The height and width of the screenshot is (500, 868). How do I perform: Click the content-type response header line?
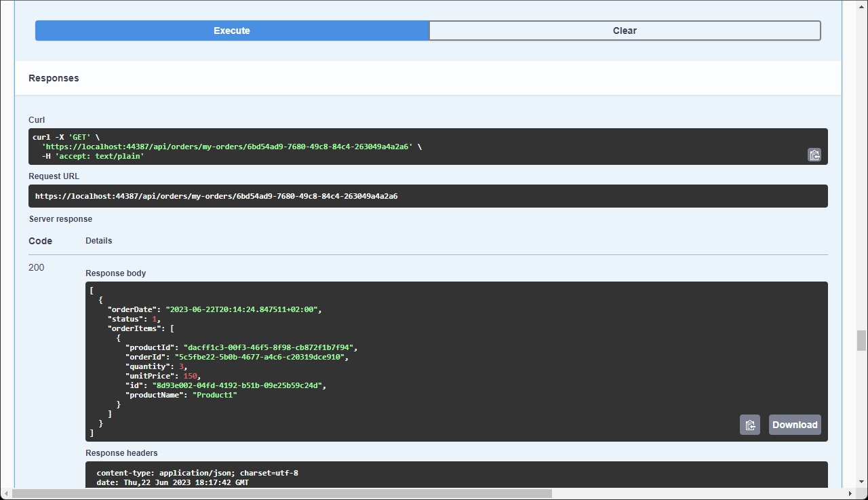[197, 473]
